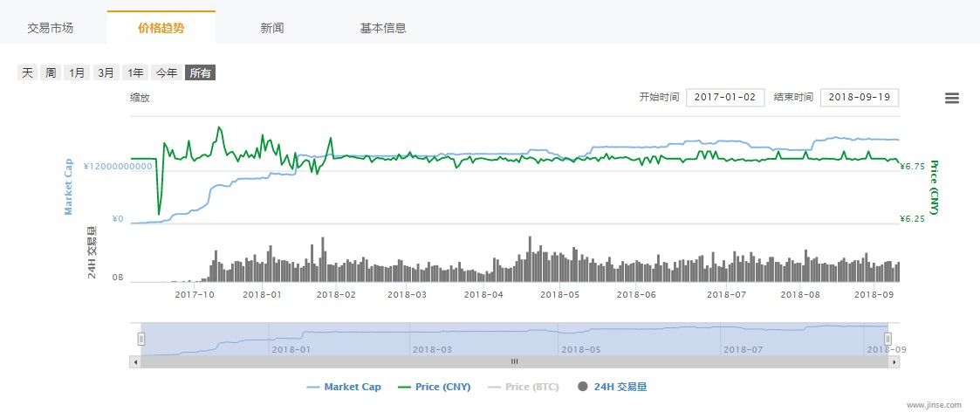Click the start date field 2017-01-02
980x419 pixels.
click(725, 98)
